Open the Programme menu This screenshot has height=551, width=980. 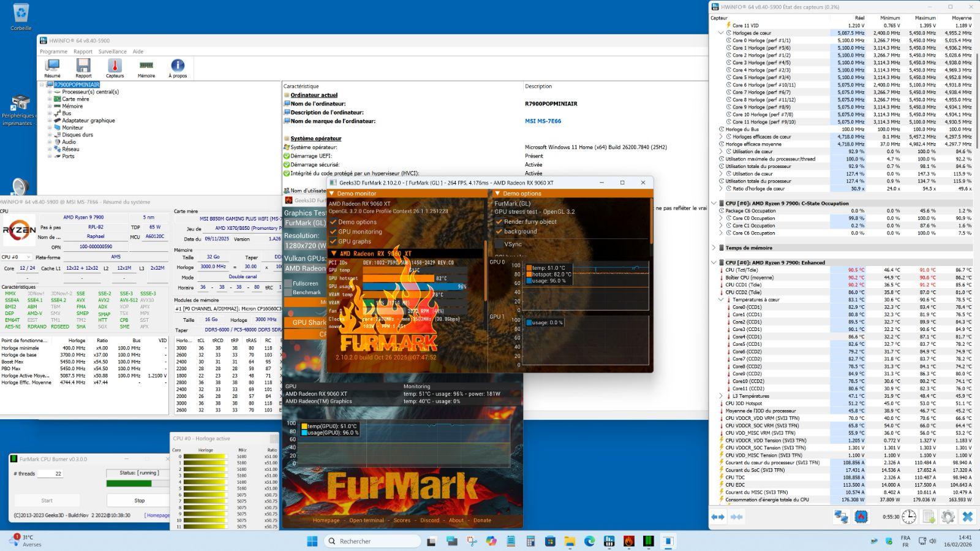tap(53, 51)
